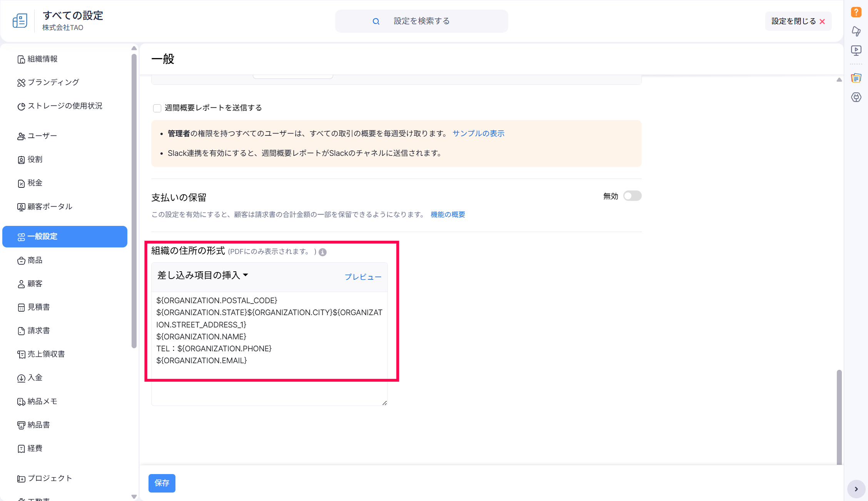Click the orange help question mark icon
This screenshot has width=868, height=501.
pyautogui.click(x=856, y=12)
